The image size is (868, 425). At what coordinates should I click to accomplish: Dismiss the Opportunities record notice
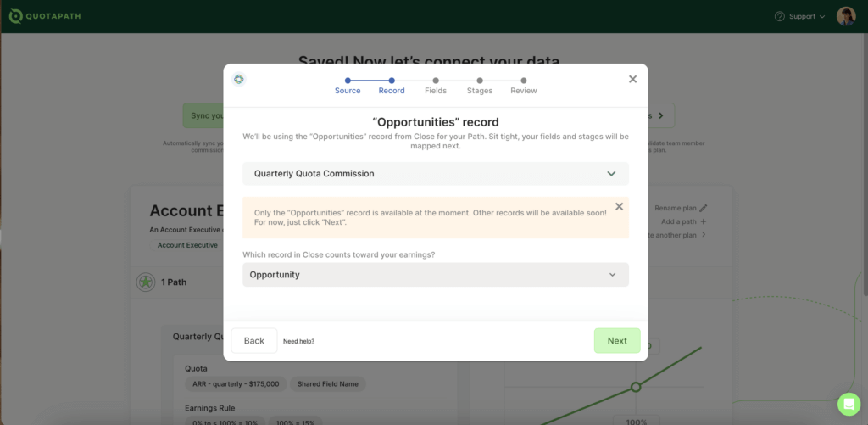pyautogui.click(x=619, y=207)
